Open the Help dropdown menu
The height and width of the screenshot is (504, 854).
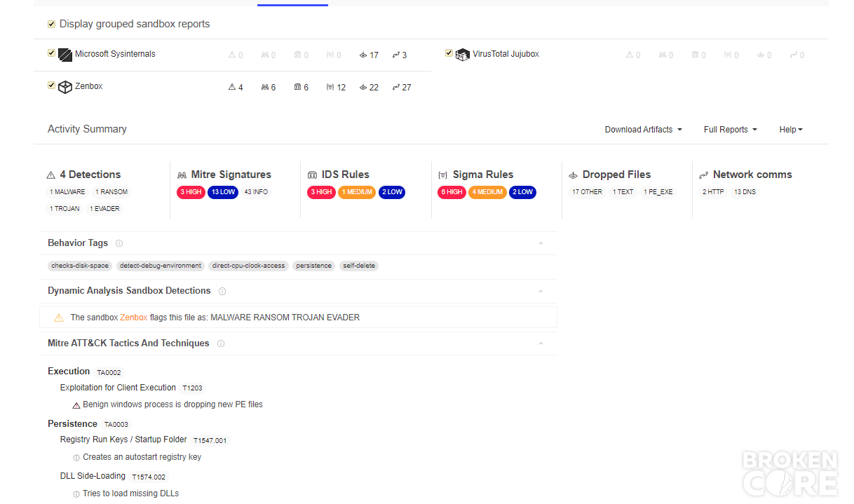pyautogui.click(x=791, y=130)
